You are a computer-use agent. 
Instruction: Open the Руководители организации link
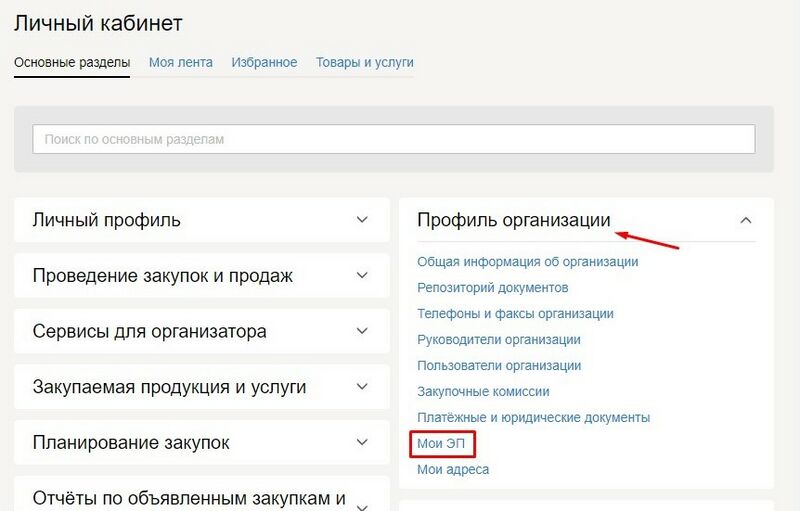click(498, 340)
